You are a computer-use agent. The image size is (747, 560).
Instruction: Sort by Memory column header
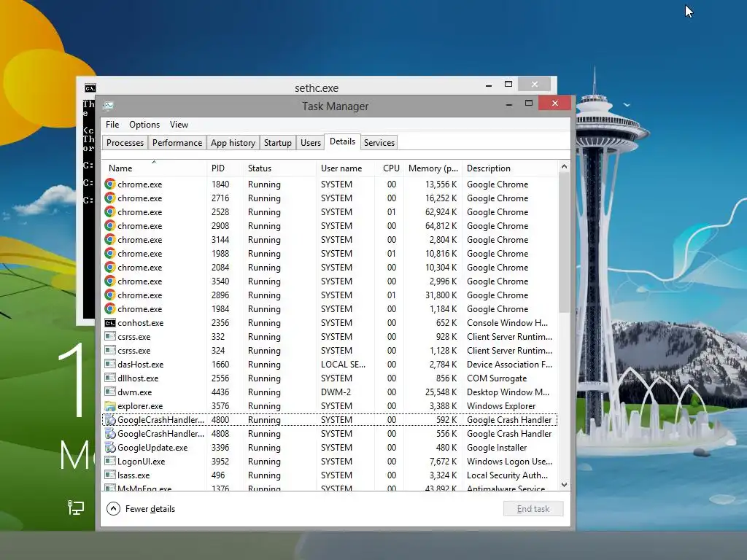433,168
